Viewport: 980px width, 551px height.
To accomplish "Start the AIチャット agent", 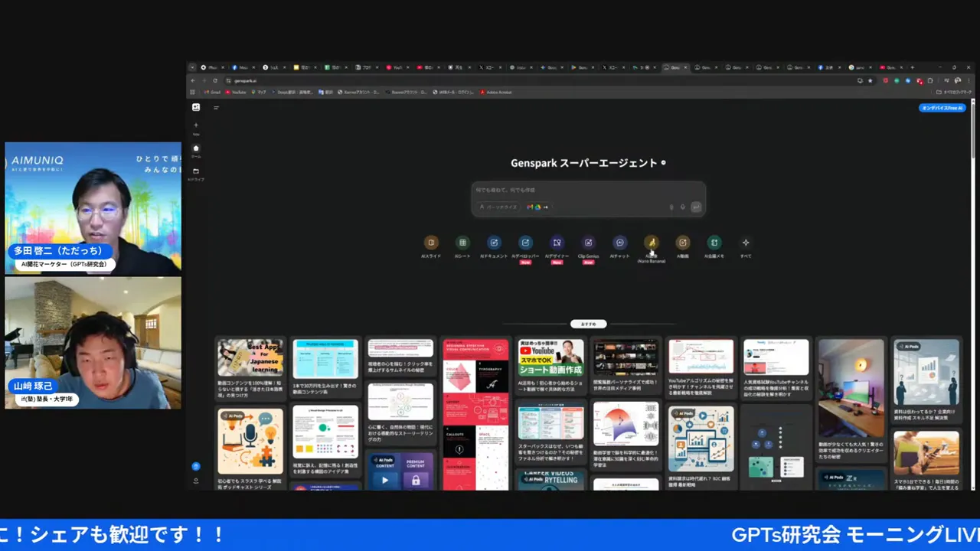I will click(620, 243).
